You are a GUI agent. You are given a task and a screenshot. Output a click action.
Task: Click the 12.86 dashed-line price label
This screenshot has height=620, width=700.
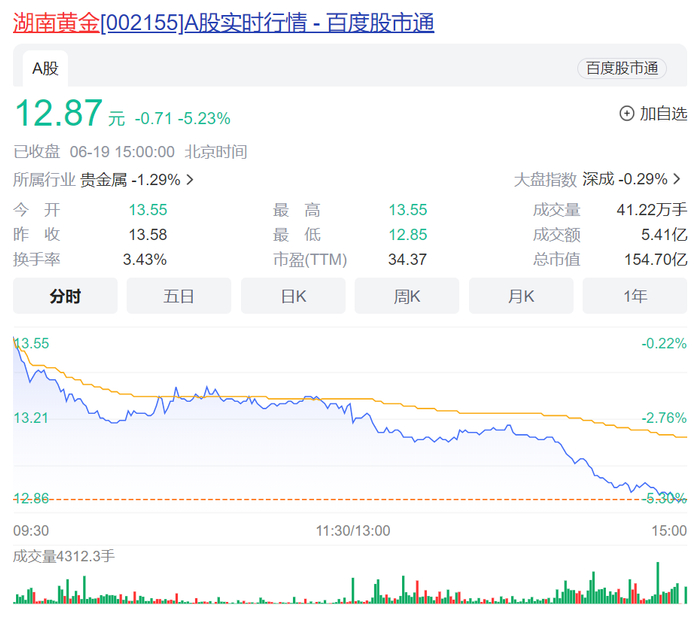[x=31, y=498]
